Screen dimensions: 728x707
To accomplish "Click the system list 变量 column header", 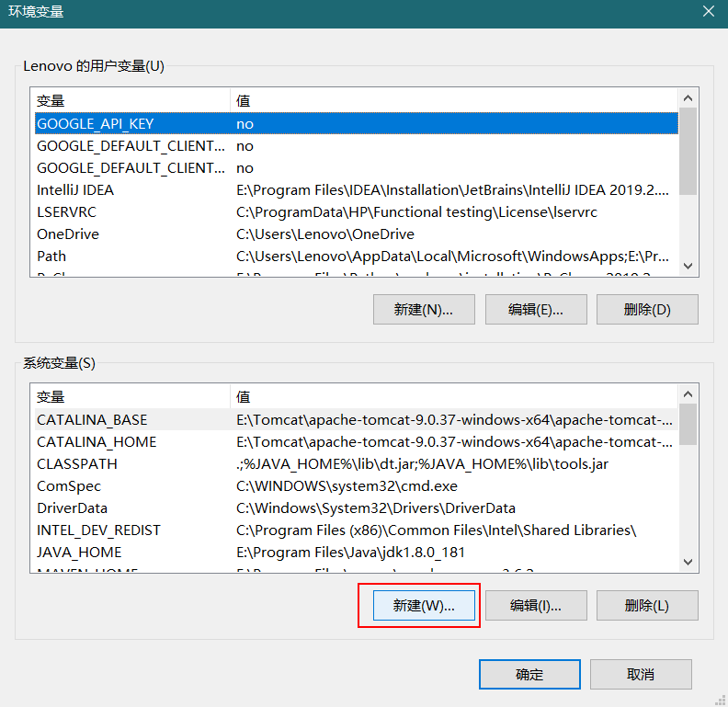I will (51, 396).
